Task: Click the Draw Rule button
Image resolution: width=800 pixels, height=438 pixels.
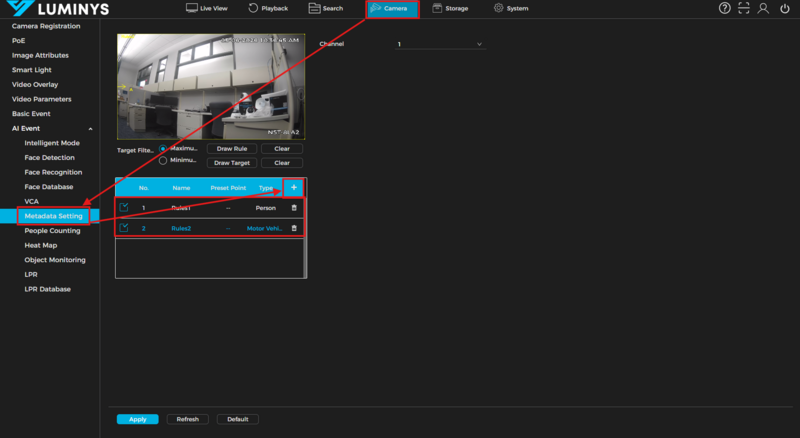Action: click(x=232, y=149)
